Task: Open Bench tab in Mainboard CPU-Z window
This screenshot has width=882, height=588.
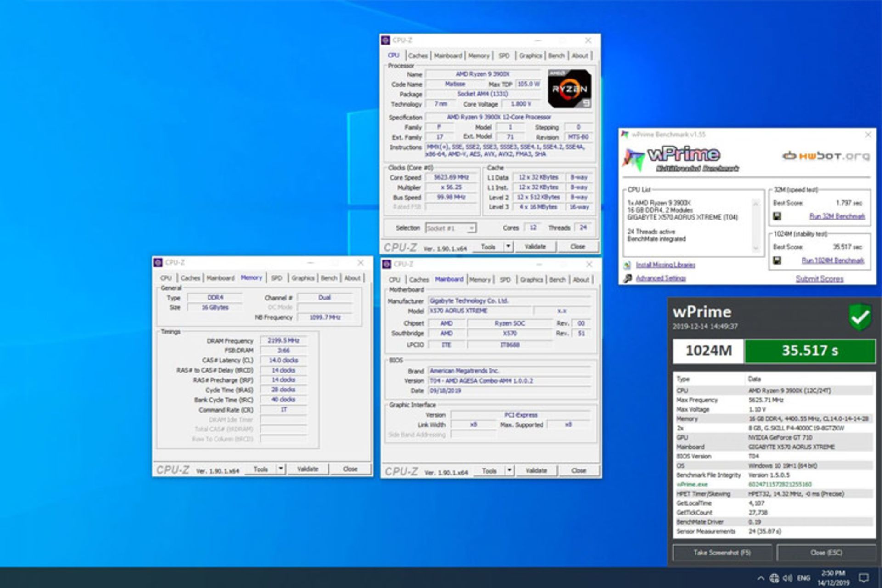Action: (557, 279)
